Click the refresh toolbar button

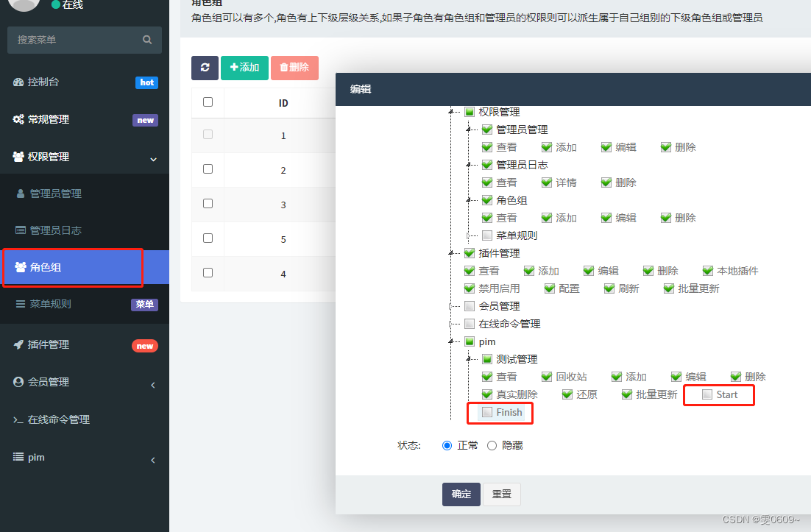coord(205,68)
